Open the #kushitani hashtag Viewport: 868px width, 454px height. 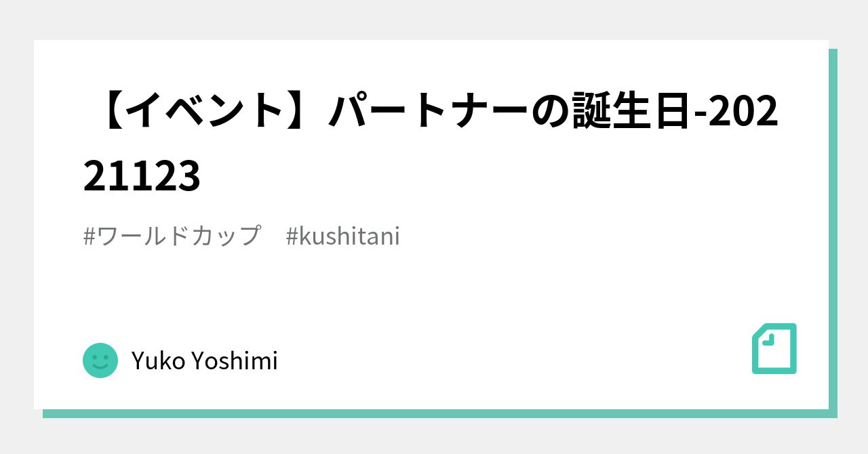(343, 236)
